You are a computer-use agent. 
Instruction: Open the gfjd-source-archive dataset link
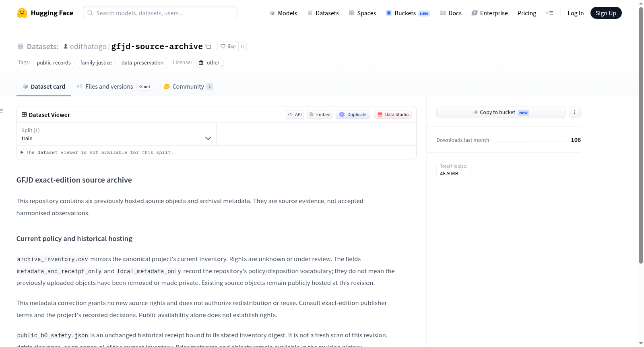157,46
